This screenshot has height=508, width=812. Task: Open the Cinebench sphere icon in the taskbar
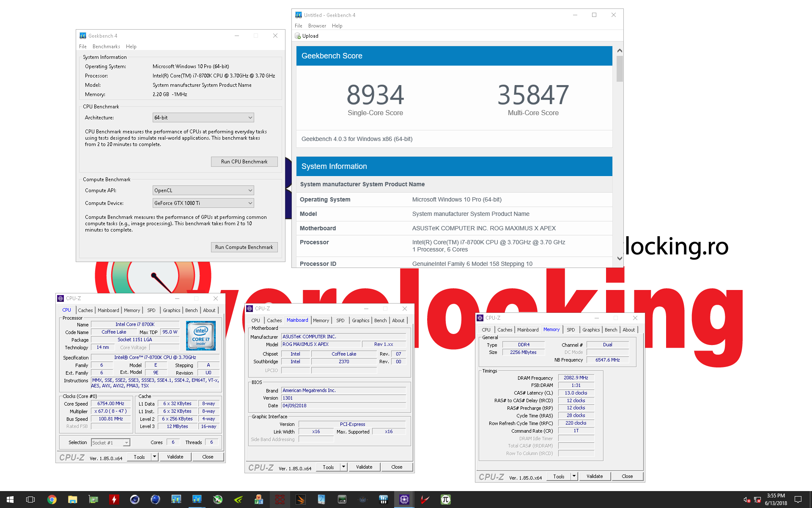[x=134, y=500]
